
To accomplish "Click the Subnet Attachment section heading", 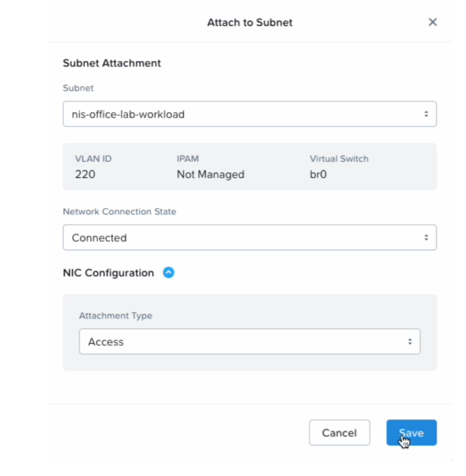I will tap(112, 63).
